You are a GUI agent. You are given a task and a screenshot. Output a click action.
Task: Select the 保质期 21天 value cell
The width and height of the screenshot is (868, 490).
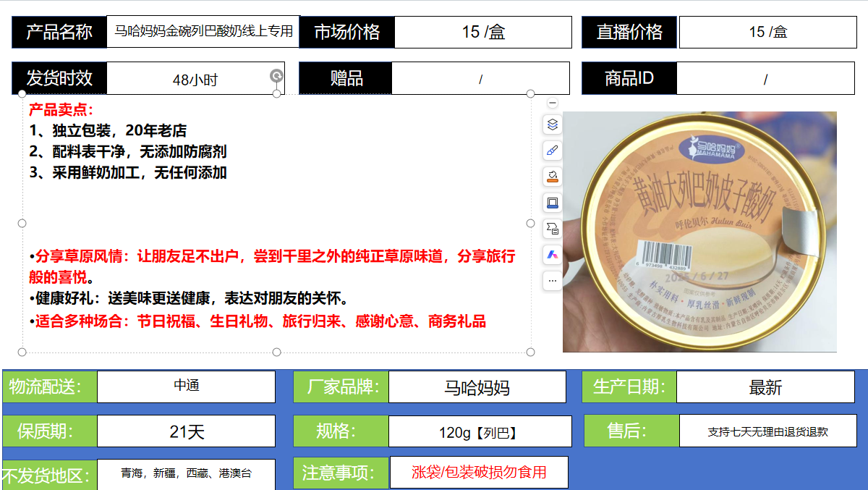(186, 431)
